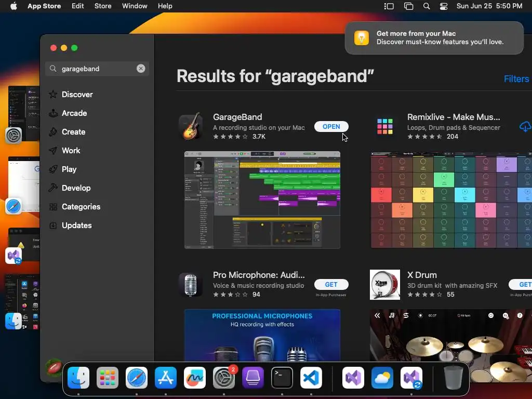532x399 pixels.
Task: Open the Apple menu
Action: pyautogui.click(x=14, y=6)
